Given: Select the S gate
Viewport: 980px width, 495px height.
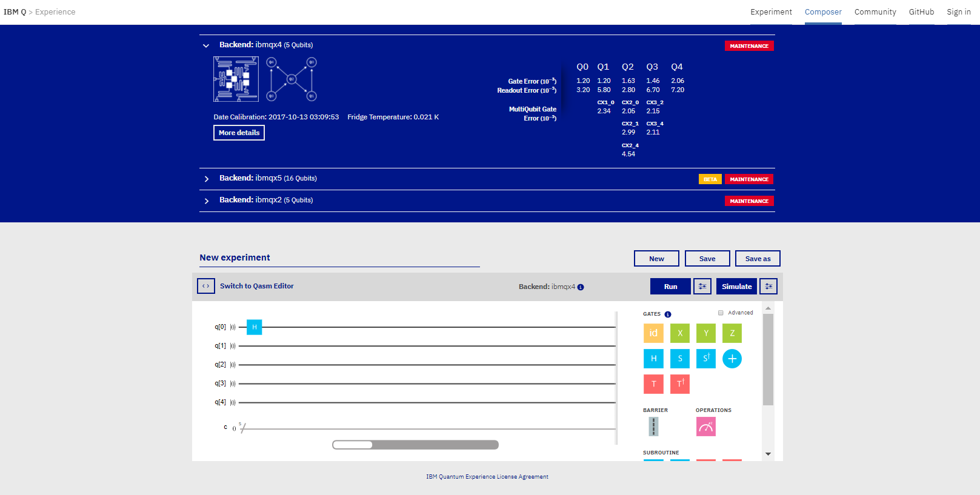Looking at the screenshot, I should (680, 359).
